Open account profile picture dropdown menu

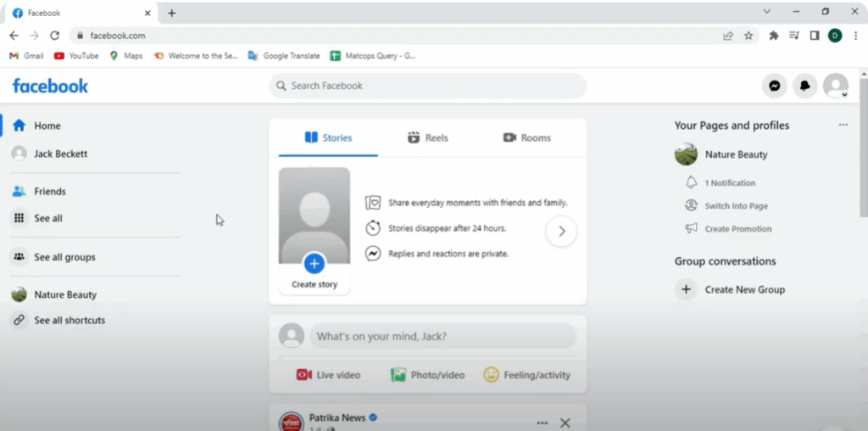point(836,86)
